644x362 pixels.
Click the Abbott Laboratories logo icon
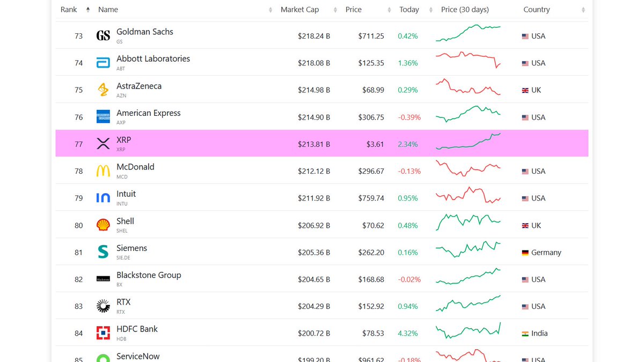(x=103, y=63)
